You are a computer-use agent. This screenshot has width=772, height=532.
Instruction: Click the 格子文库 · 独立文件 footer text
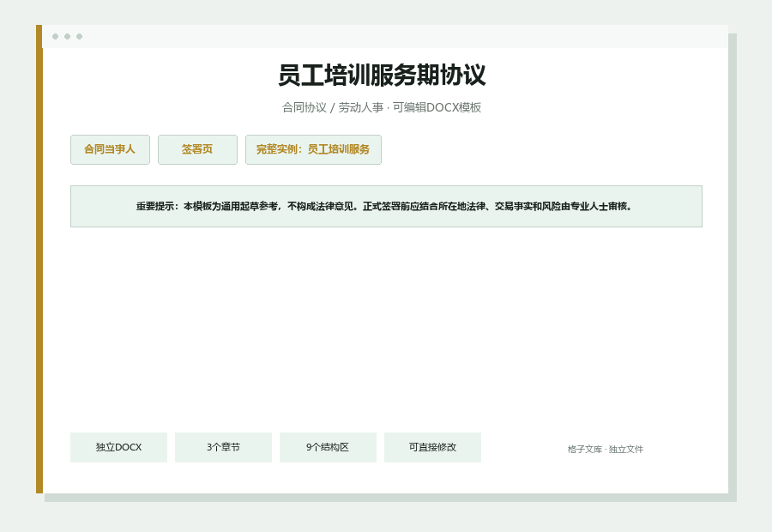pos(605,450)
